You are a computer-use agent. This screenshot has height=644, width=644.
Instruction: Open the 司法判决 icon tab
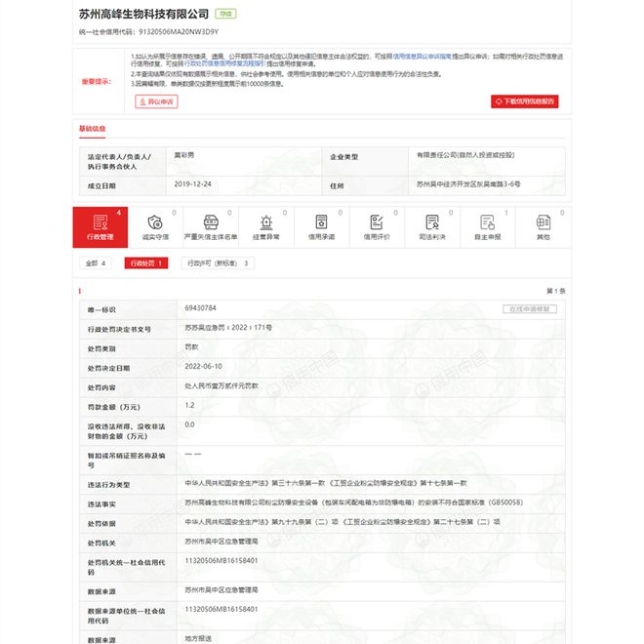(x=432, y=227)
